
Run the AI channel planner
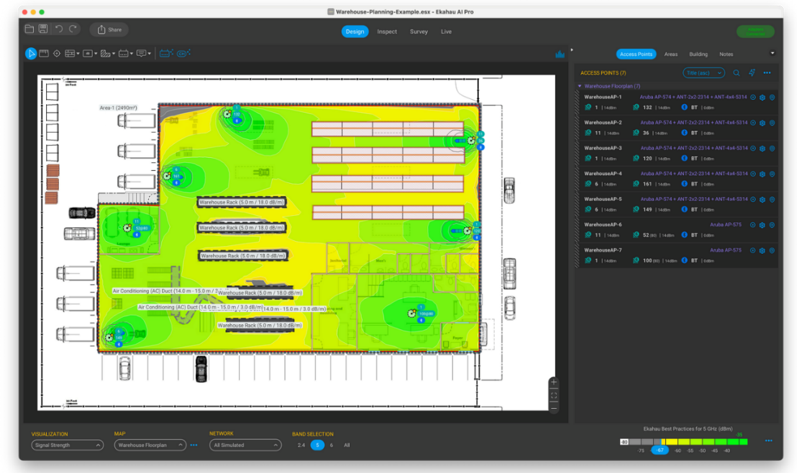(x=183, y=53)
